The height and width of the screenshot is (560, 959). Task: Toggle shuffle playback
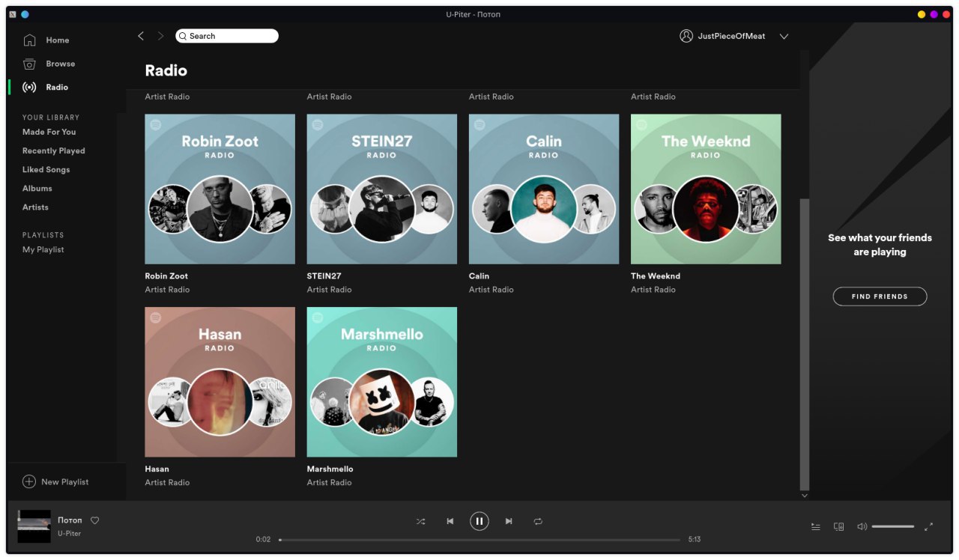pyautogui.click(x=420, y=521)
